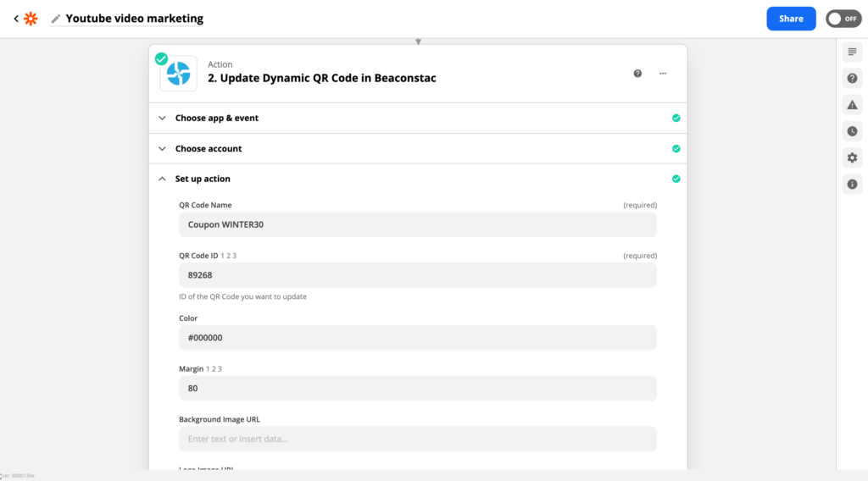This screenshot has width=868, height=481.
Task: Click Set up action green check
Action: click(x=676, y=179)
